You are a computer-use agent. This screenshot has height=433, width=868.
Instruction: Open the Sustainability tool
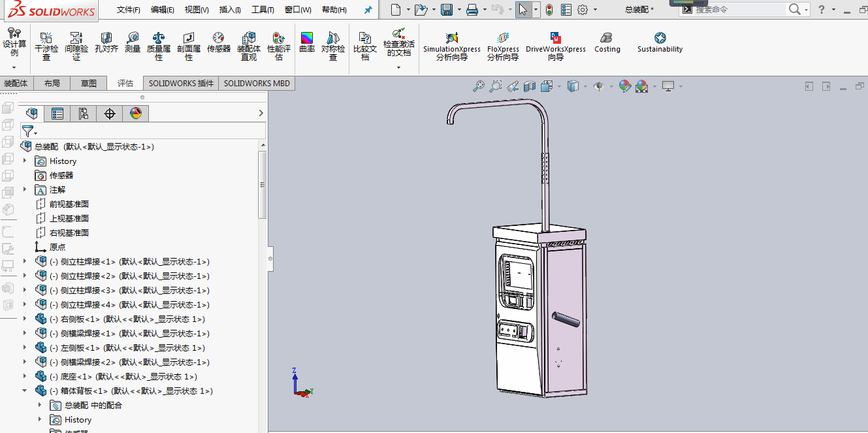tap(660, 43)
